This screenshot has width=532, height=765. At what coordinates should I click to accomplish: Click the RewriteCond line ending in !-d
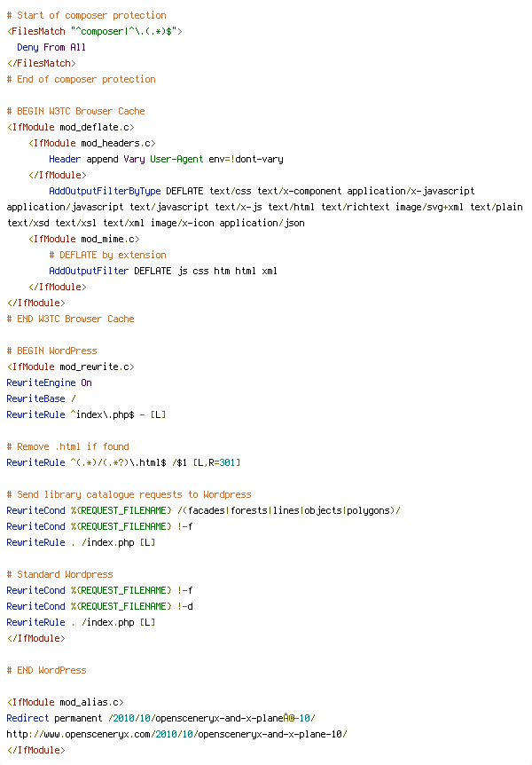tap(99, 606)
